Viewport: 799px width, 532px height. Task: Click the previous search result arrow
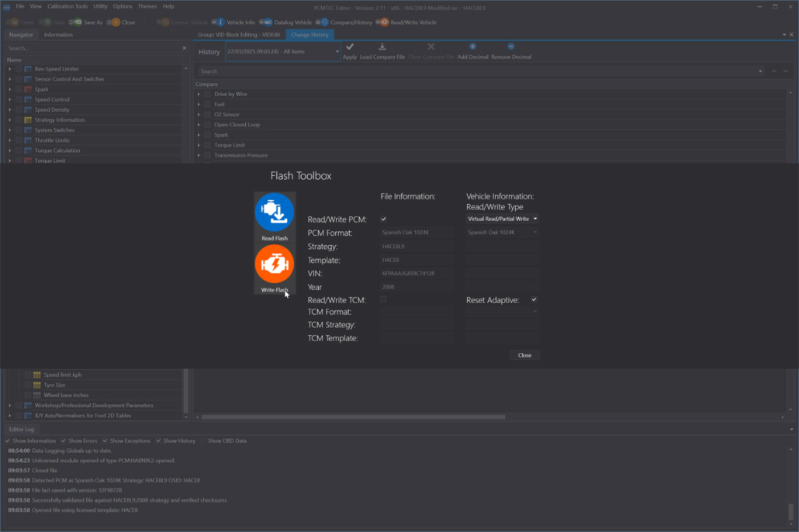coord(773,71)
